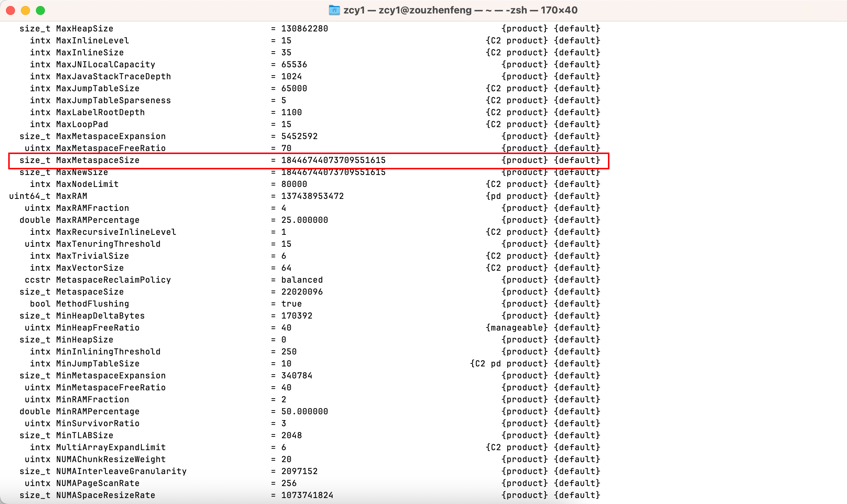
Task: Select the MaxNewSize flag name
Action: pyautogui.click(x=82, y=172)
